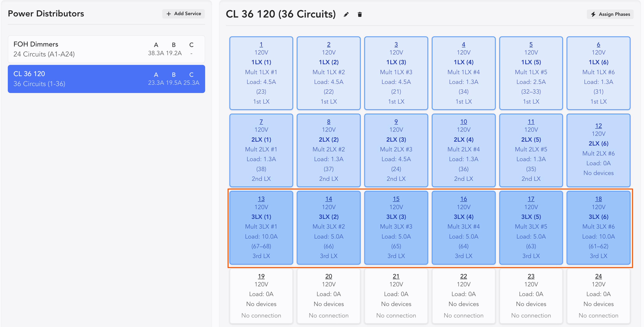Select the 2LX (1) circuit card
This screenshot has width=644, height=327.
pos(261,150)
